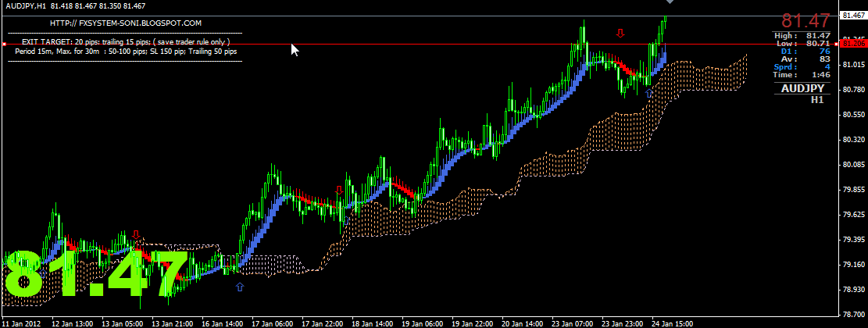Click the grey chart shift triangle marker

[x=669, y=3]
